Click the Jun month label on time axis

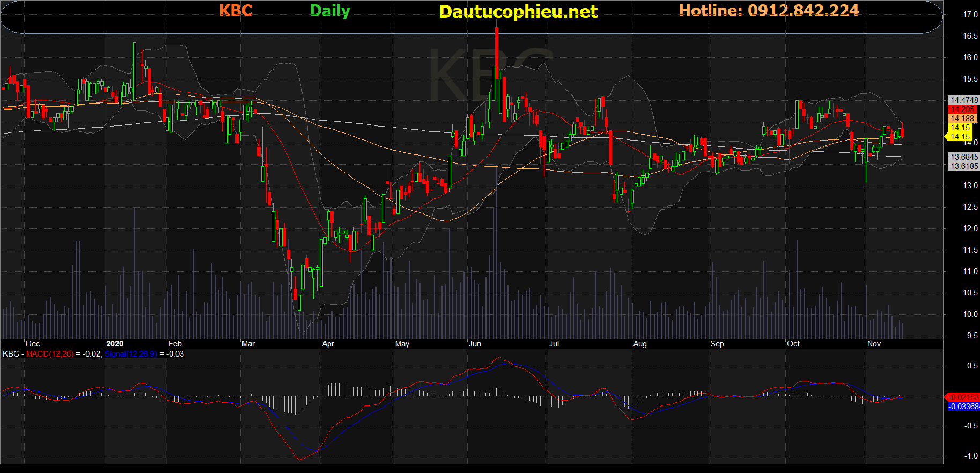pyautogui.click(x=475, y=344)
